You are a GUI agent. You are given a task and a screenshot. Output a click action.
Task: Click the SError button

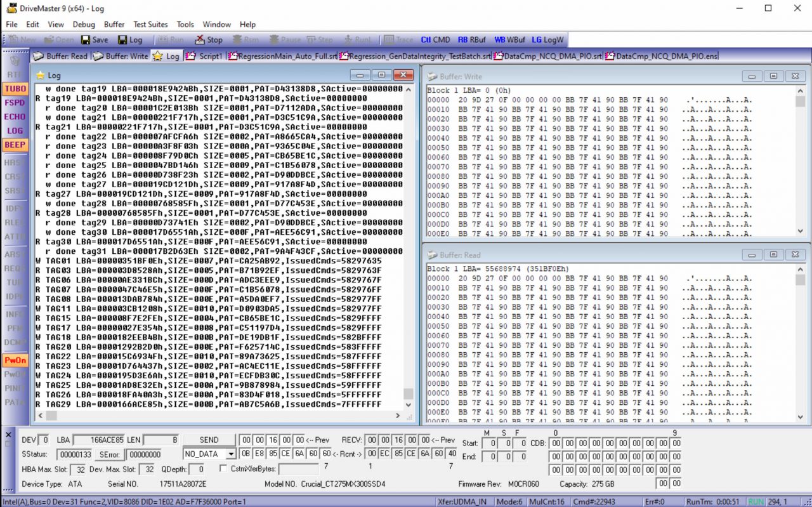[x=109, y=454]
